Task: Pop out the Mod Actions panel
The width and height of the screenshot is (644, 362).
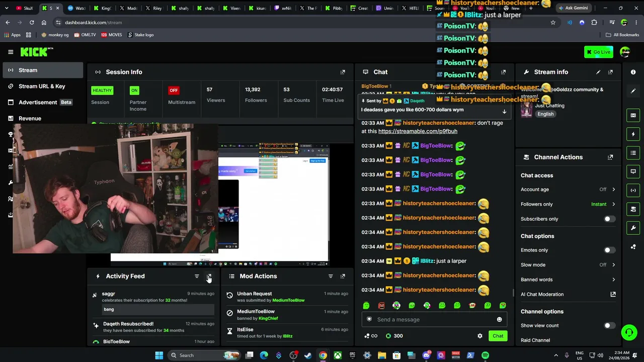Action: point(343,276)
